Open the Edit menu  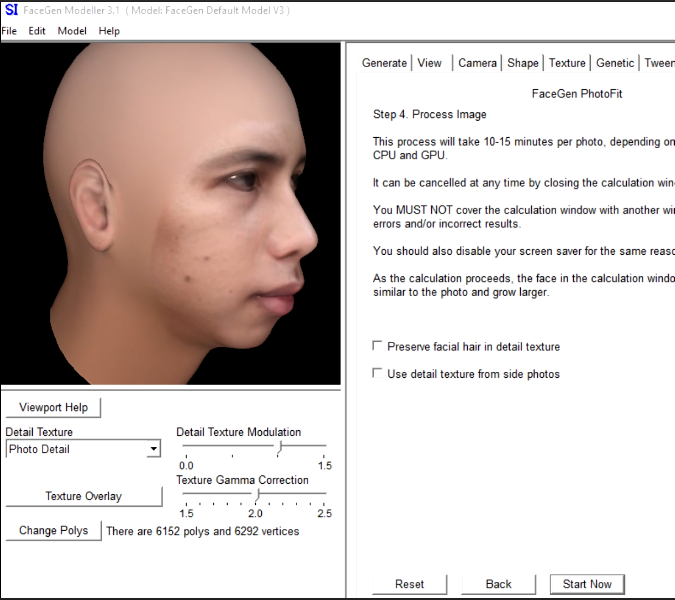point(37,31)
